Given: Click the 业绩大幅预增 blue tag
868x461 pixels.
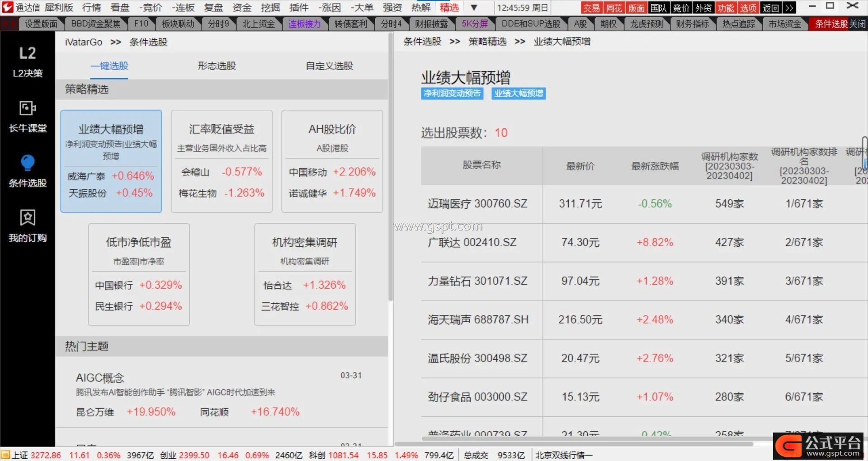Looking at the screenshot, I should [x=519, y=94].
